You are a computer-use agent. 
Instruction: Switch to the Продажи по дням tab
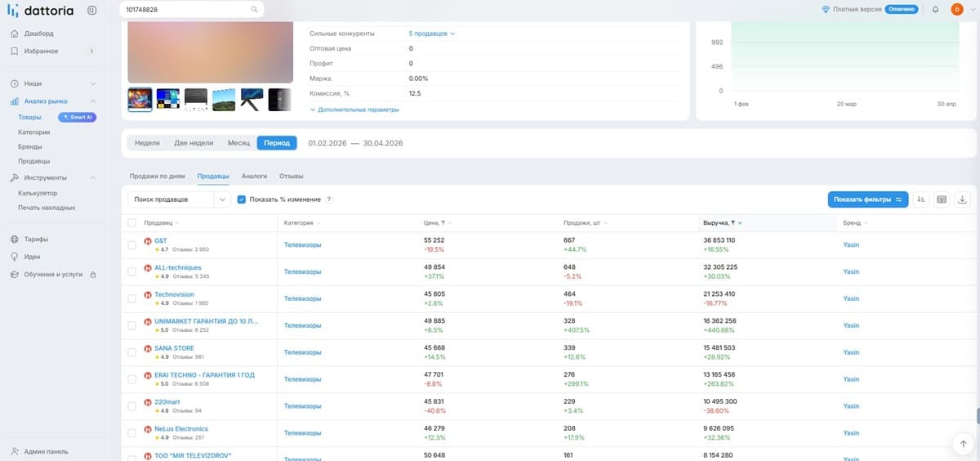pos(158,176)
